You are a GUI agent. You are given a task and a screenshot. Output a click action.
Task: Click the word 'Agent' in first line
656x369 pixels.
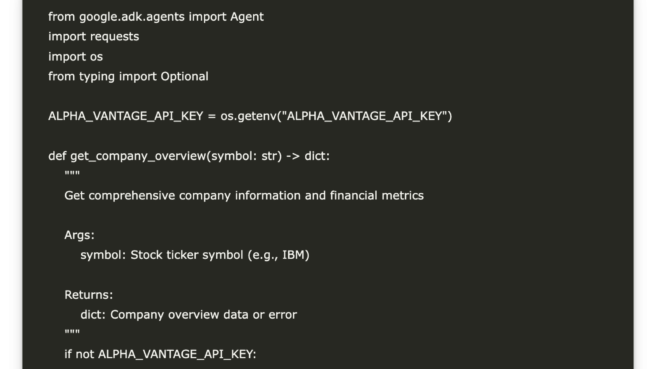pyautogui.click(x=247, y=17)
